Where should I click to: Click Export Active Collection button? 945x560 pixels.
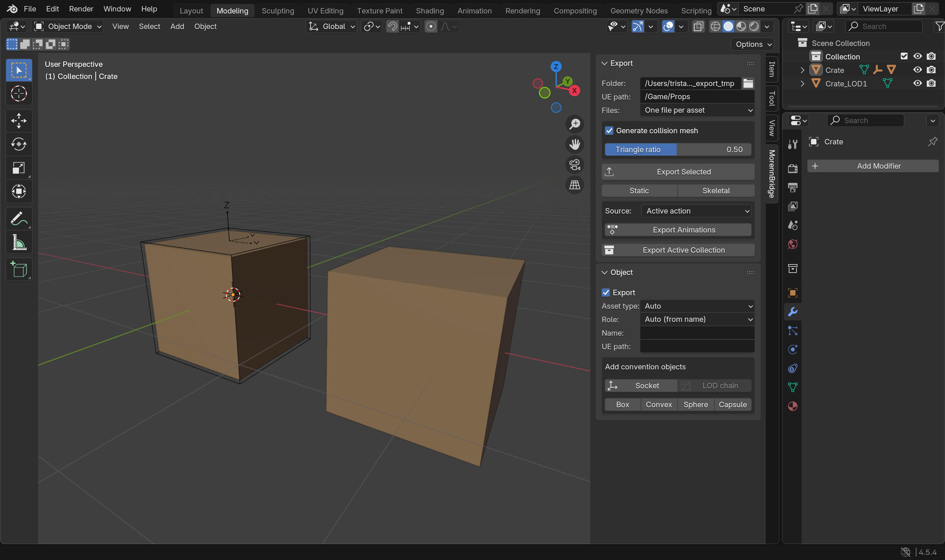[678, 250]
